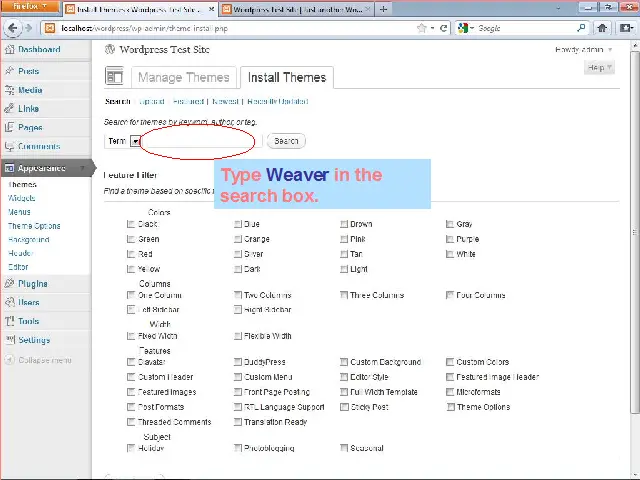Open the Firefox application menu

point(28,7)
